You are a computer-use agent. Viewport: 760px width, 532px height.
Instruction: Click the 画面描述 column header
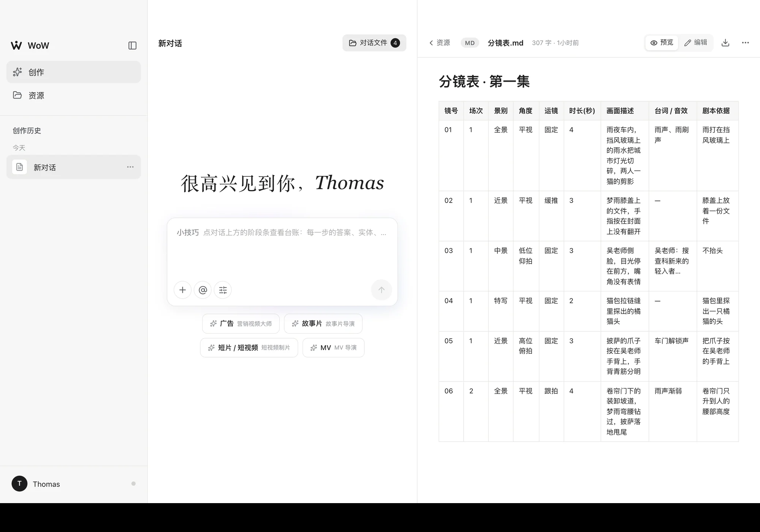625,111
